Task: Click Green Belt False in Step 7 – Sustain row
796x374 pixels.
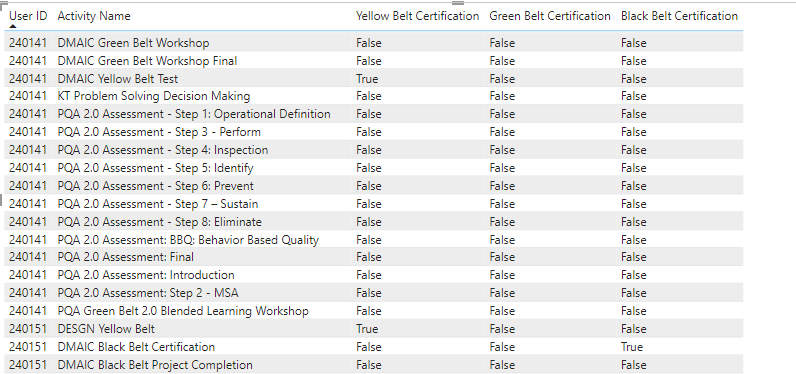Action: (502, 204)
